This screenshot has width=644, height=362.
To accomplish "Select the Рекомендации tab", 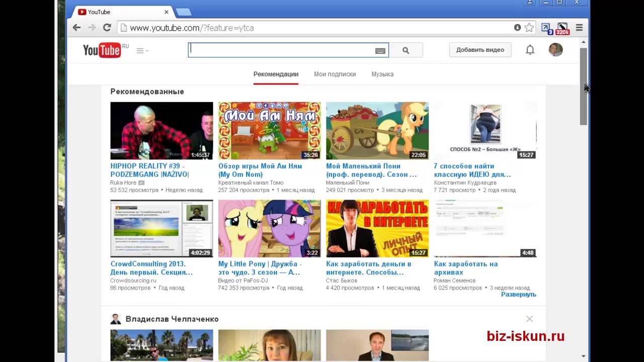I will [x=276, y=74].
